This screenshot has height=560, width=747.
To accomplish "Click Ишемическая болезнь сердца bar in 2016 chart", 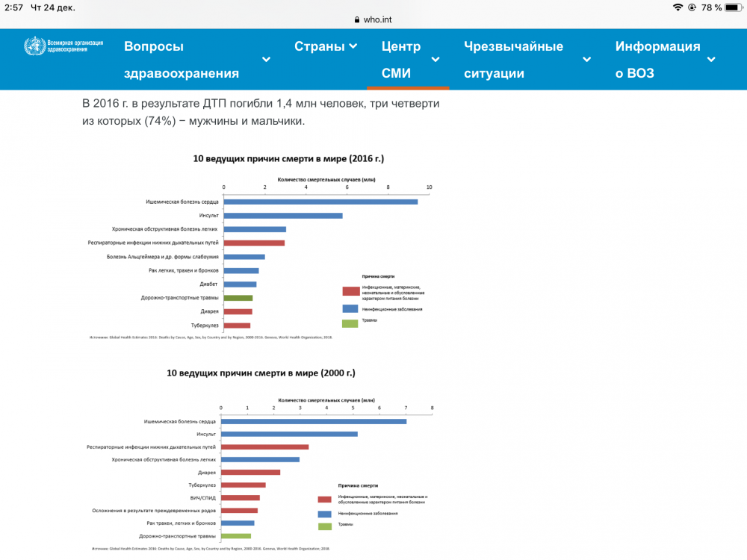I will [x=320, y=202].
